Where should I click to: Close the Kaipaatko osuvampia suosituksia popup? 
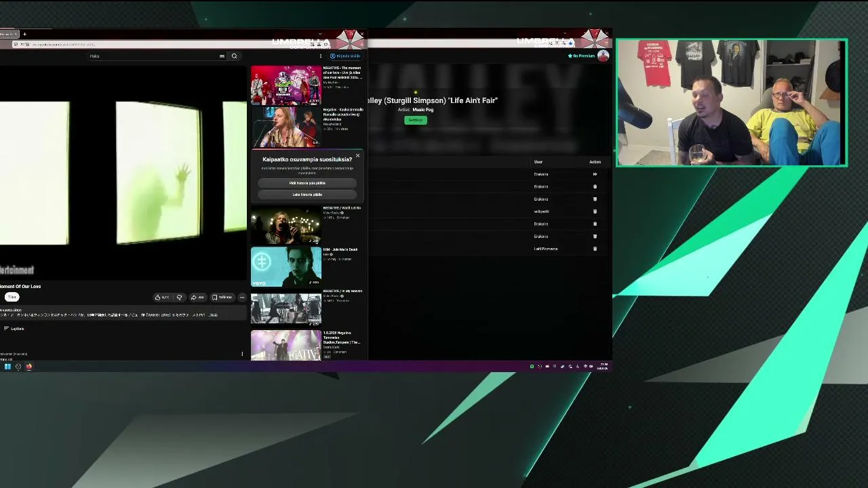357,156
